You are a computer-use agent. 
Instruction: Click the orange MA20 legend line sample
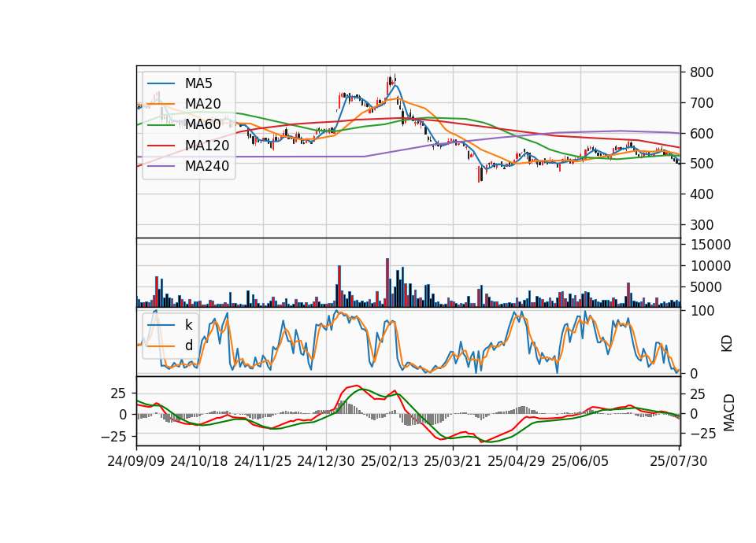tap(161, 104)
